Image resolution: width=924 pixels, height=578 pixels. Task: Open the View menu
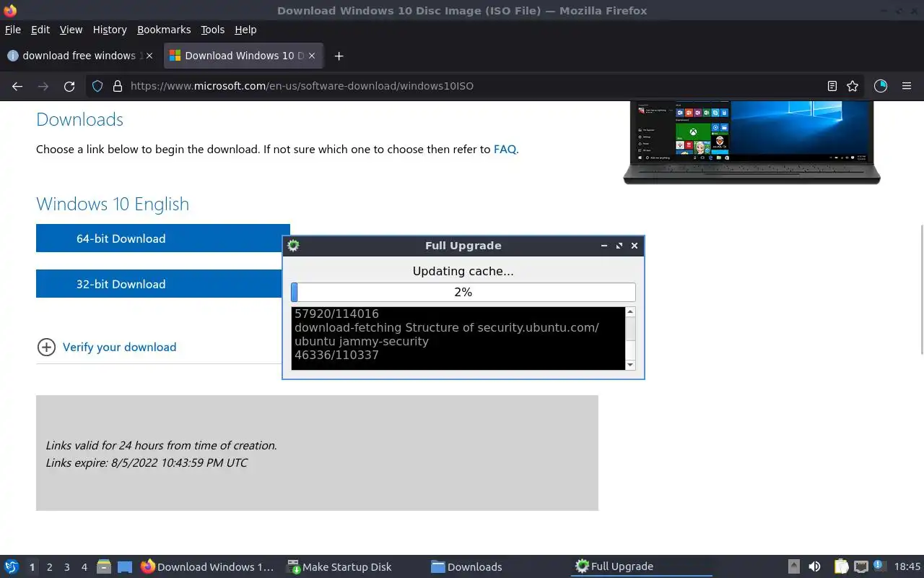[x=71, y=30]
